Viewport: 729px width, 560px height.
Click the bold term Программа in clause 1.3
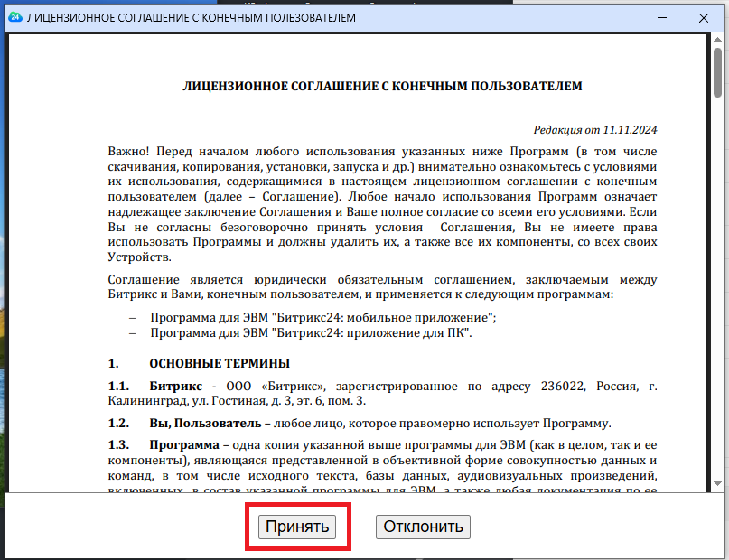[x=184, y=444]
